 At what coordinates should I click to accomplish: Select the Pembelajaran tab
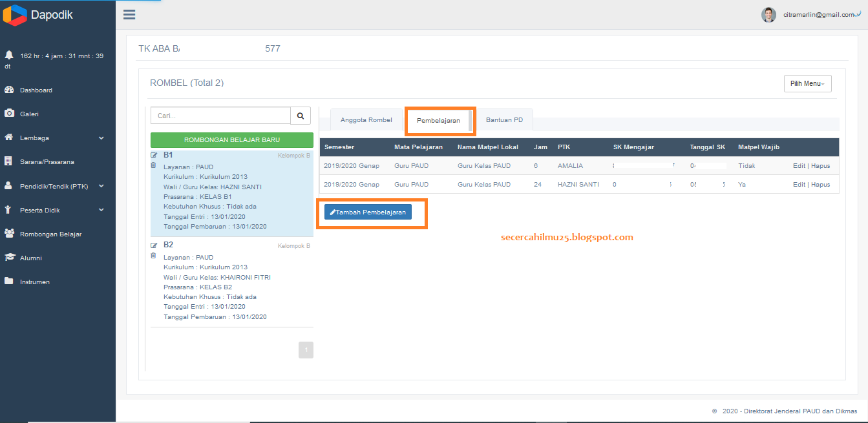point(439,120)
